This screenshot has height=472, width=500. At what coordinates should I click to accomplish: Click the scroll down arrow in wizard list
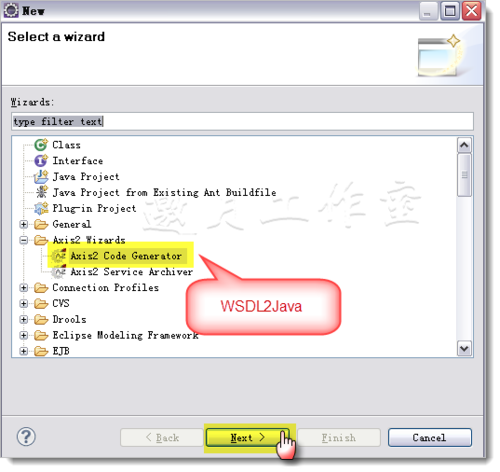tap(464, 349)
